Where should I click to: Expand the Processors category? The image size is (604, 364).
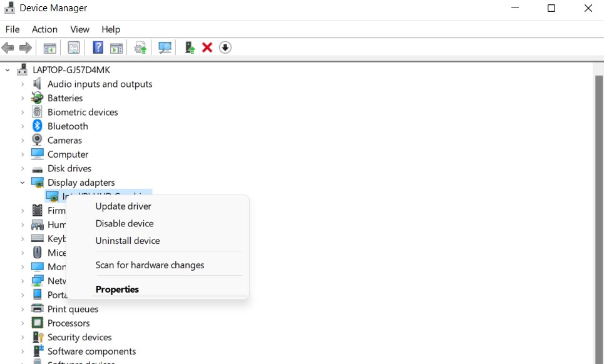[x=23, y=323]
